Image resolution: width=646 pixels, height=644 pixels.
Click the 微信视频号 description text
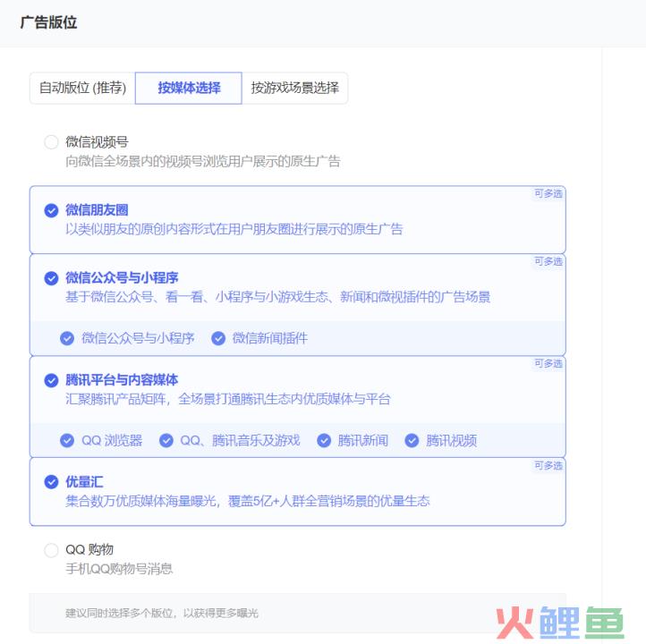pos(203,161)
